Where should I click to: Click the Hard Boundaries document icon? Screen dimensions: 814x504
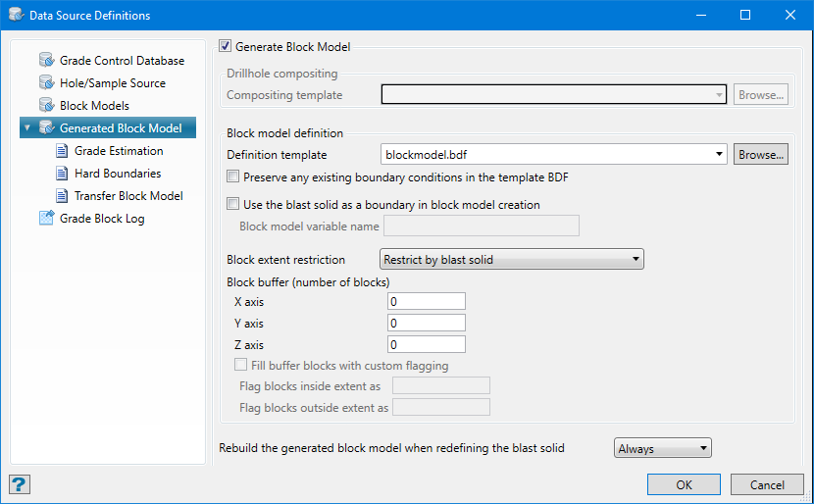[x=62, y=174]
